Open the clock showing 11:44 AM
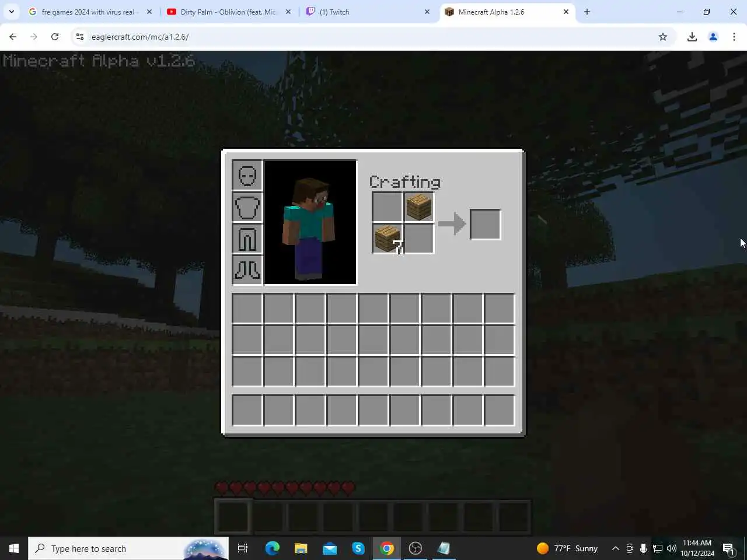This screenshot has width=747, height=560. [697, 548]
